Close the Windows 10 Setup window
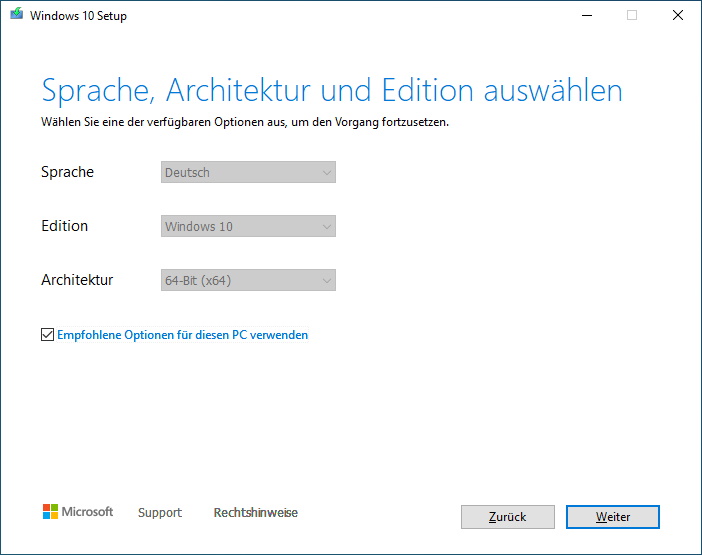This screenshot has width=702, height=555. coord(678,15)
